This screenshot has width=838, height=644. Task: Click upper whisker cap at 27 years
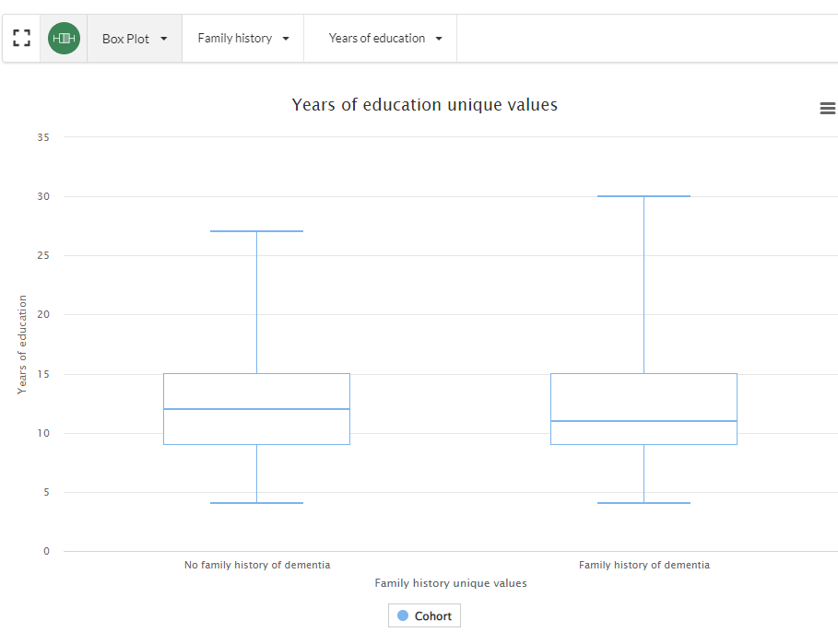coord(256,231)
